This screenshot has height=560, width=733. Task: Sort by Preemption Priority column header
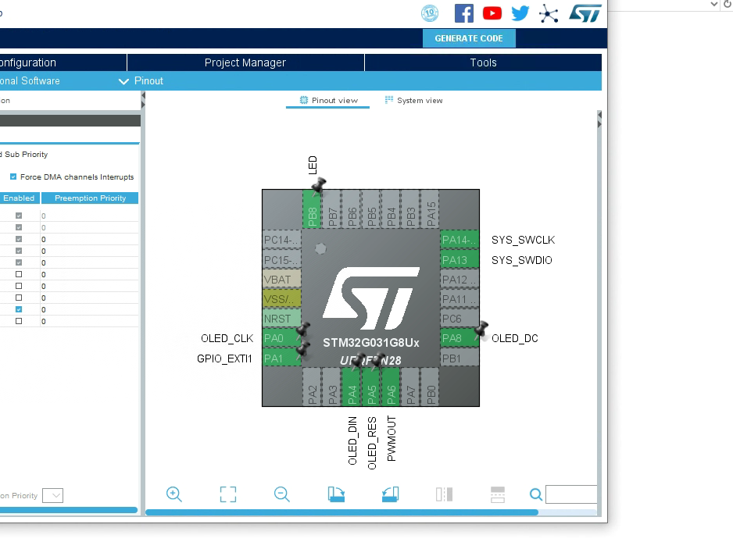[x=90, y=198]
